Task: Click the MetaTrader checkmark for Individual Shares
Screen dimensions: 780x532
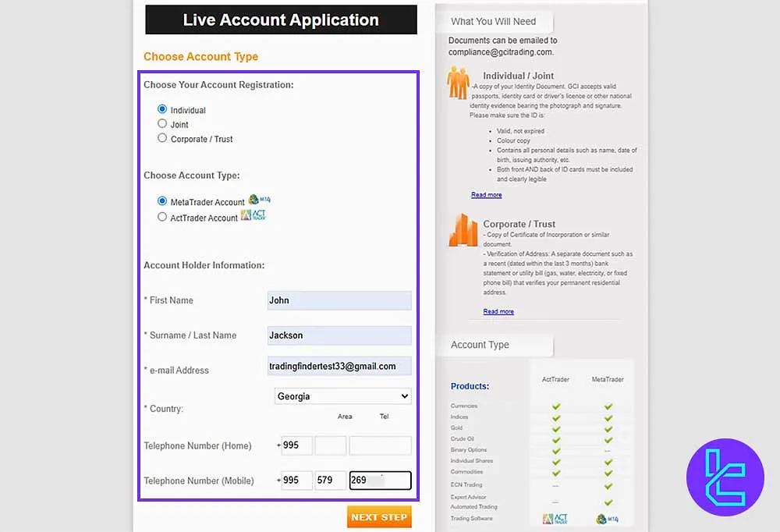Action: coord(608,462)
